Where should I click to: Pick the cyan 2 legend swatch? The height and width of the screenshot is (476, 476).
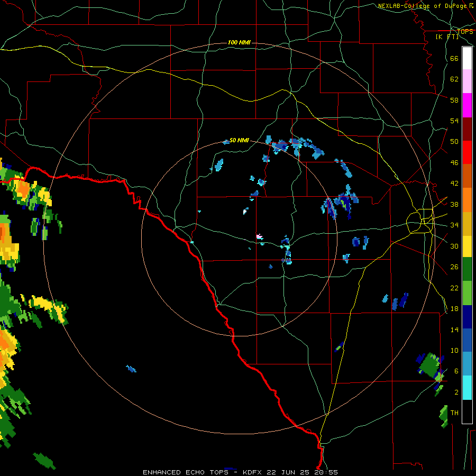tap(467, 388)
